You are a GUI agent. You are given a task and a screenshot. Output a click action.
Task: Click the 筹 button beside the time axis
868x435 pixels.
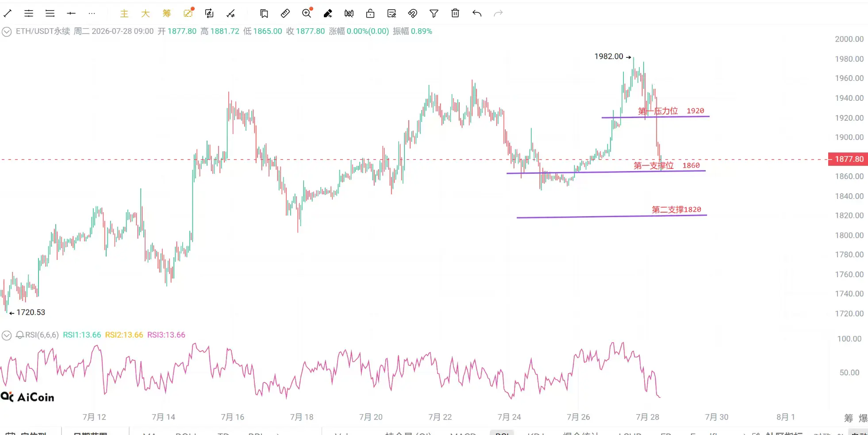848,418
